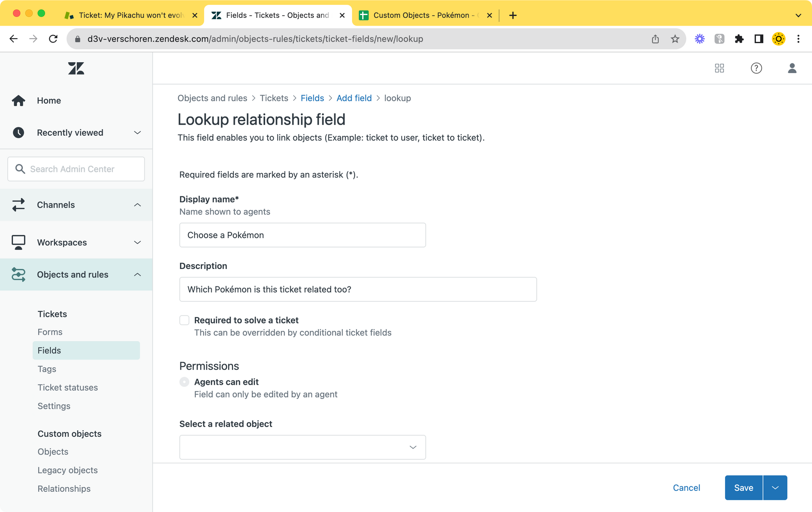Viewport: 812px width, 512px height.
Task: Open Ticket statuses in sidebar
Action: [68, 388]
